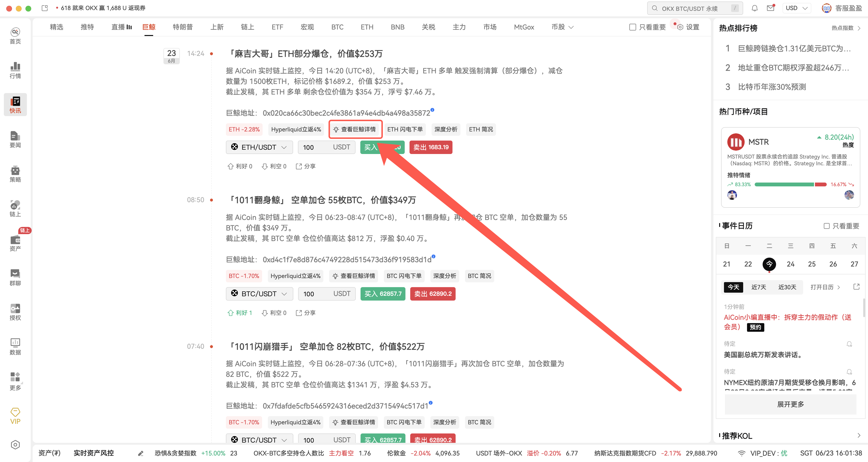The height and width of the screenshot is (462, 868).
Task: Open the 更多 more apps icon
Action: click(15, 381)
